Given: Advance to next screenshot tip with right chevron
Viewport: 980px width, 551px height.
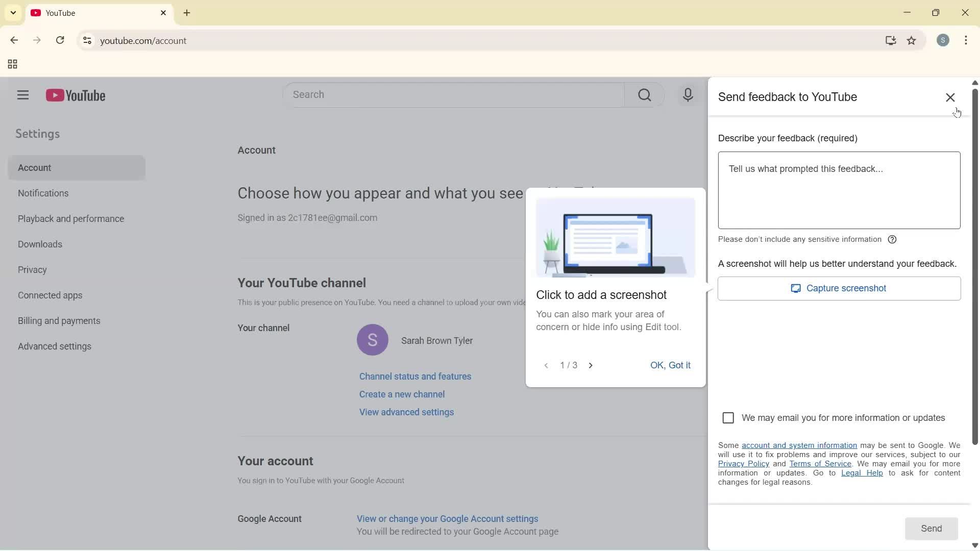Looking at the screenshot, I should (x=591, y=365).
